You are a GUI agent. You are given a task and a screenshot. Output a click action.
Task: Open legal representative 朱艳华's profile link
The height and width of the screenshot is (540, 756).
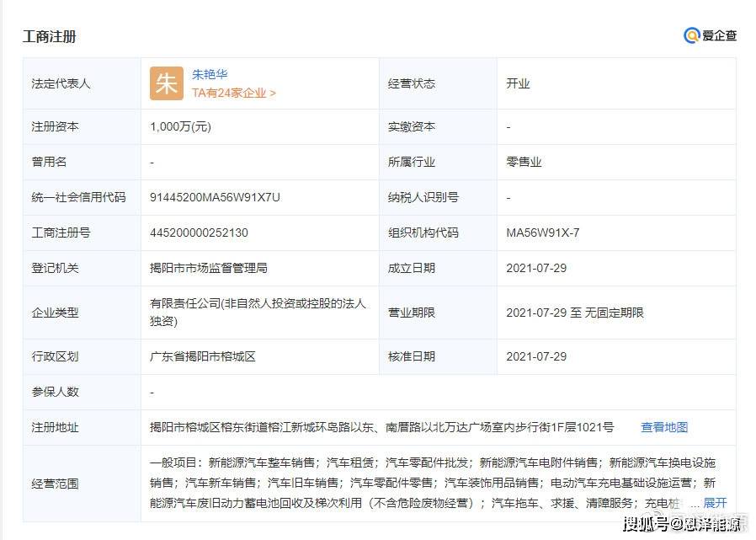tap(210, 74)
